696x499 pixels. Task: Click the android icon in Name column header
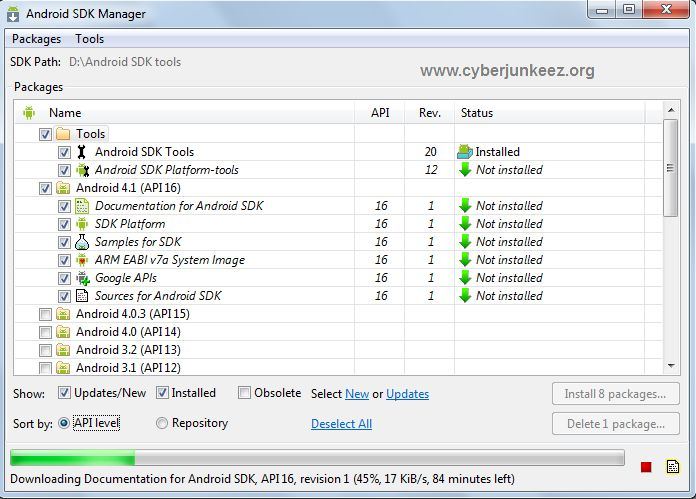29,113
